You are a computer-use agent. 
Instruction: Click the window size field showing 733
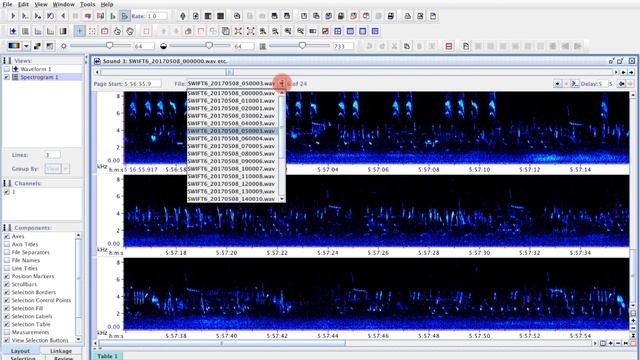pyautogui.click(x=343, y=46)
